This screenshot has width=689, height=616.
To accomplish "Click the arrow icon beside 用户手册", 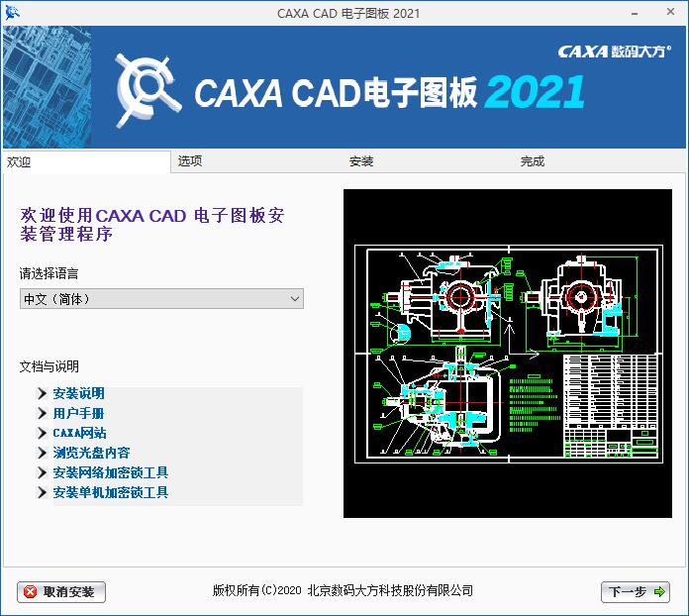I will pyautogui.click(x=42, y=413).
